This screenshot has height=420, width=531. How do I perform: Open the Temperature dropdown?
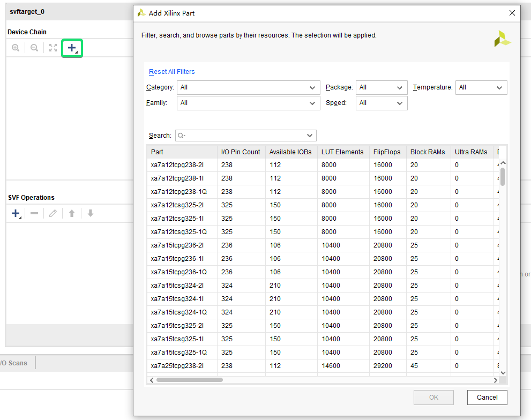[481, 87]
